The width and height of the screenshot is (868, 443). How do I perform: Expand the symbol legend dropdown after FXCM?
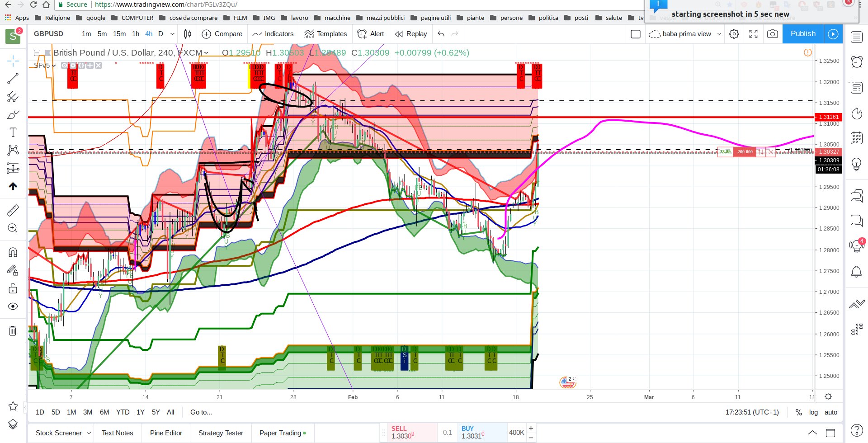[x=206, y=53]
